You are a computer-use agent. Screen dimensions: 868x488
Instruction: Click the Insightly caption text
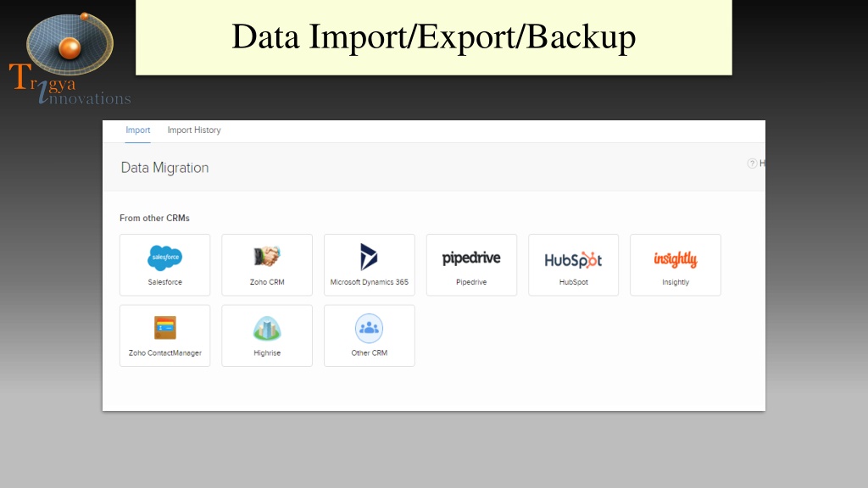676,282
